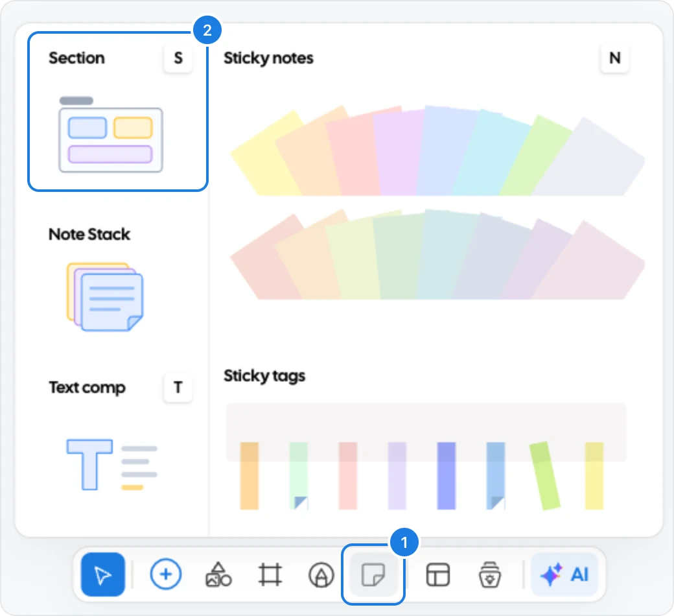Open the sticky note tool in toolbar
Viewport: 674px width, 616px height.
373,575
